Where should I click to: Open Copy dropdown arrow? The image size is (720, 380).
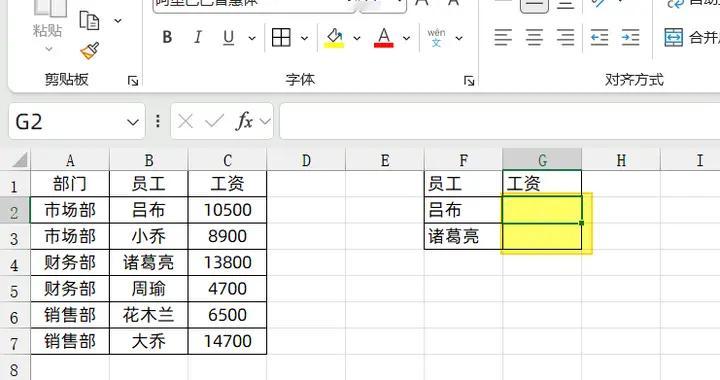pos(118,21)
